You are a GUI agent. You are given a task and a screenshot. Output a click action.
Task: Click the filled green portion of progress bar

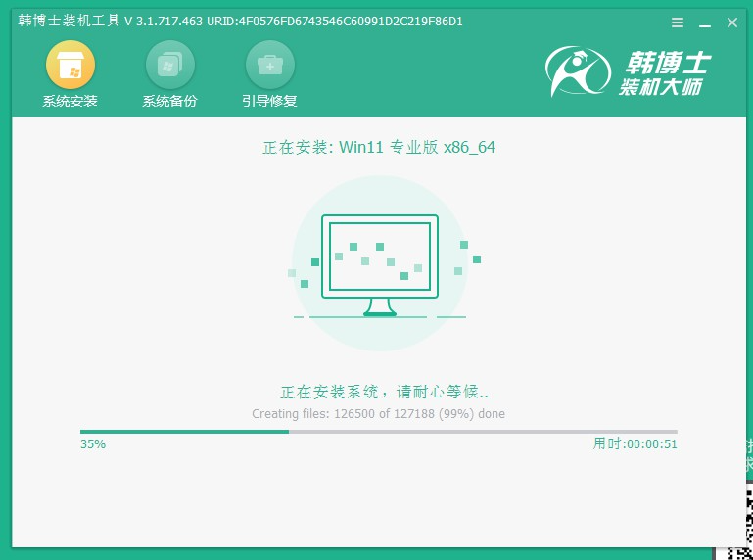click(184, 431)
